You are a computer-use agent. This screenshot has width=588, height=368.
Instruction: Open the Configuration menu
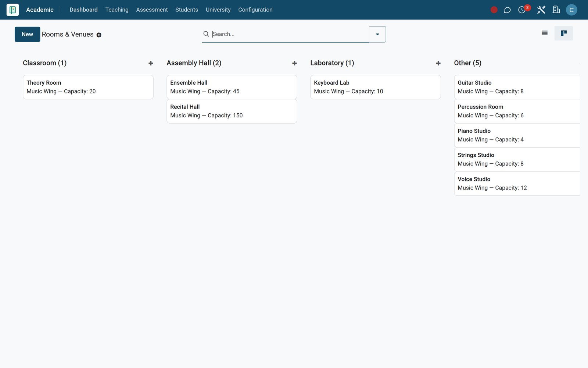pos(255,10)
